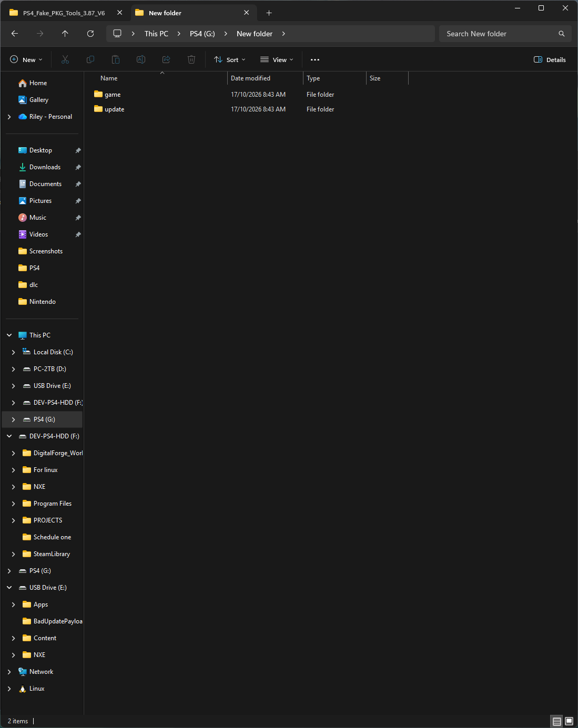Open the See more ellipsis menu
Viewport: 578px width, 728px height.
315,60
